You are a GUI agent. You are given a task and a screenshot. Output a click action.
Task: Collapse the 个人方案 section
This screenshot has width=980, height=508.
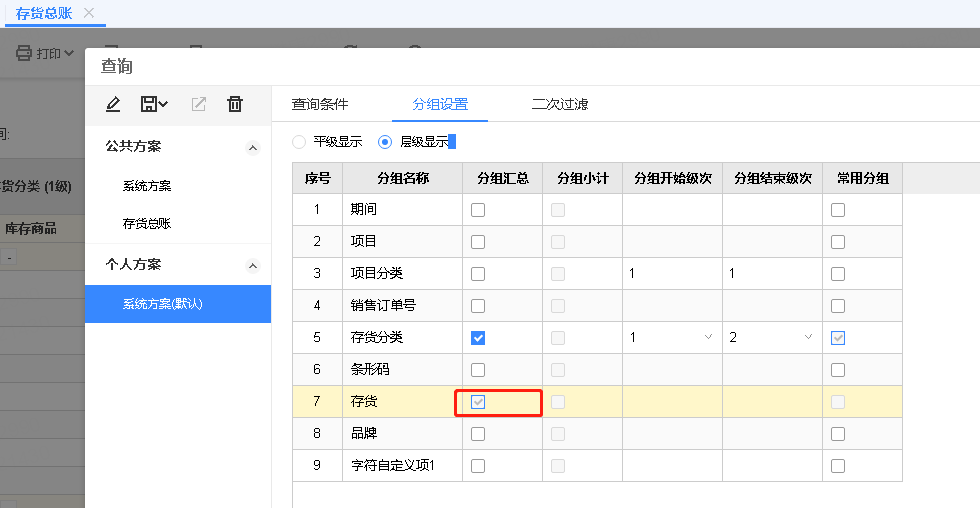point(252,266)
